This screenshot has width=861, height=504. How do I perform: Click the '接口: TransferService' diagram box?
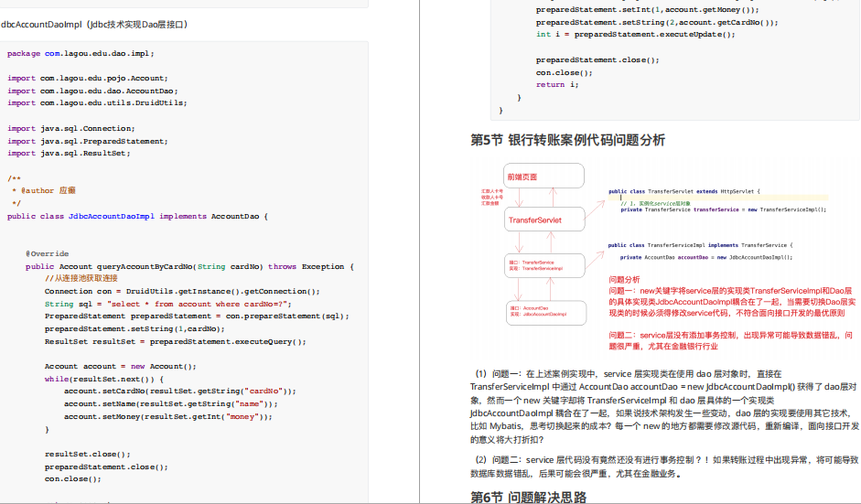click(x=544, y=266)
